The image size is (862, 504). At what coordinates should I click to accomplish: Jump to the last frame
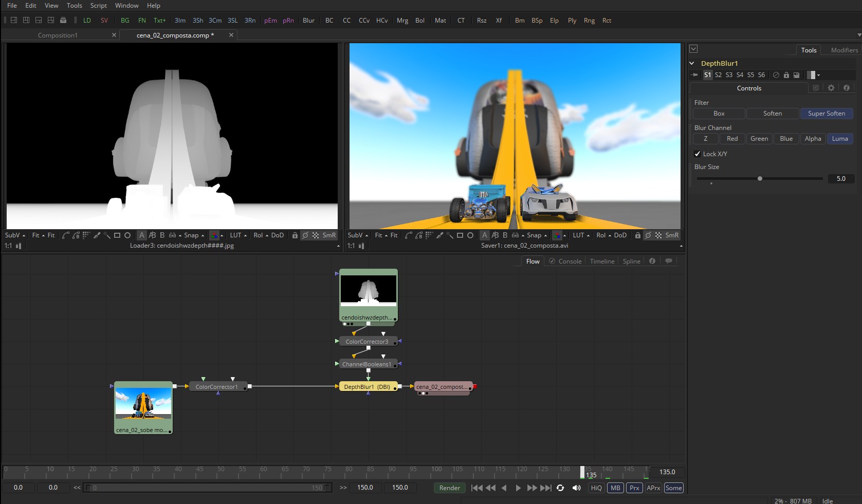(x=546, y=488)
